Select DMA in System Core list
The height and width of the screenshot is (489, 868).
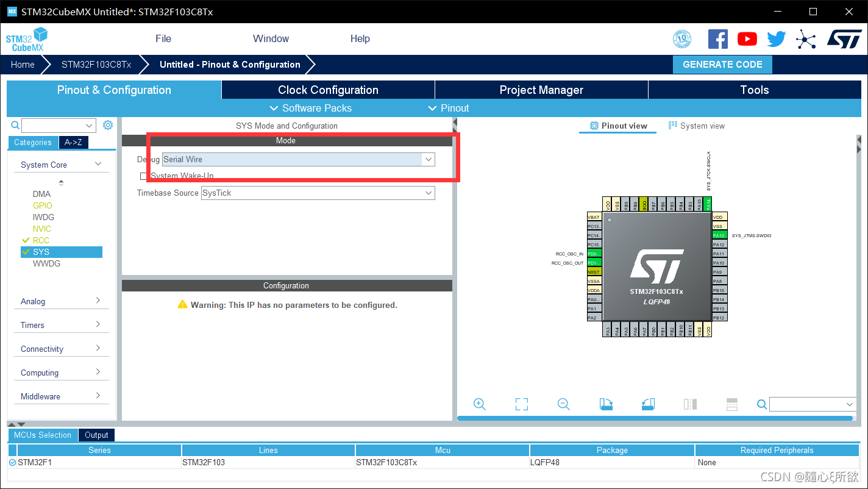point(41,194)
